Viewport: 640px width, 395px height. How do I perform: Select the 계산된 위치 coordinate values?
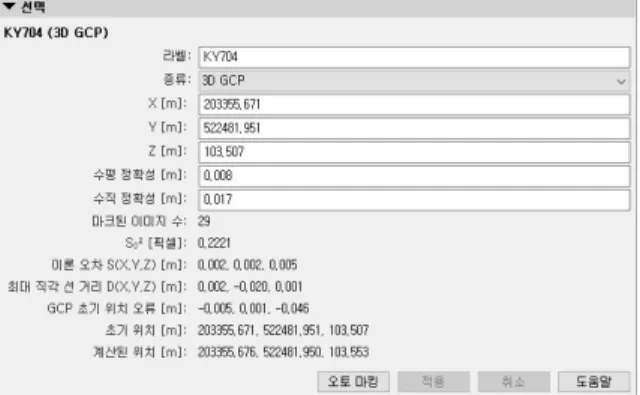point(283,352)
